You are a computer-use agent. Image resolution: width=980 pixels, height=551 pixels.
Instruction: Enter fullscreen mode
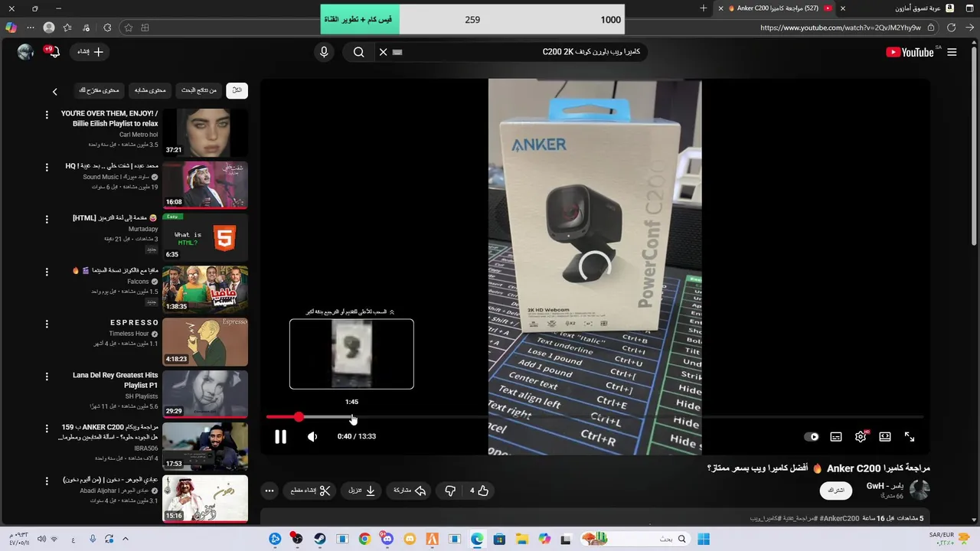click(x=910, y=437)
